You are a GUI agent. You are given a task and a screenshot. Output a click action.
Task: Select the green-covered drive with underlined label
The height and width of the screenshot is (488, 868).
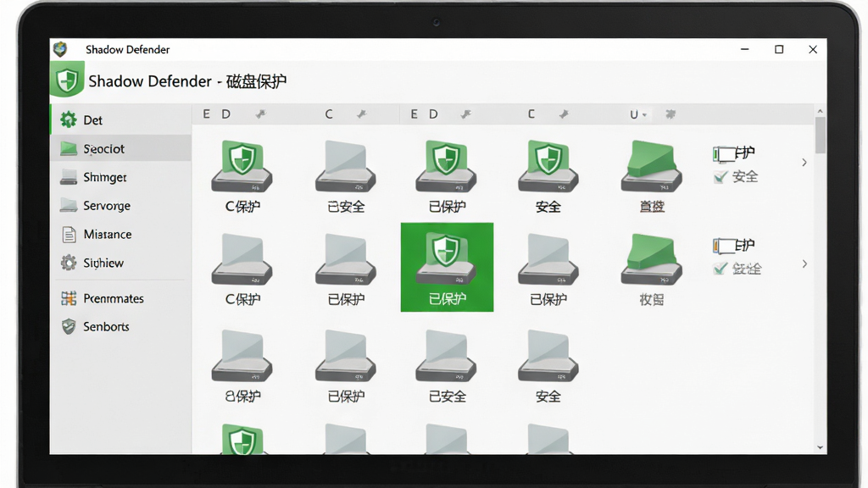tap(652, 176)
